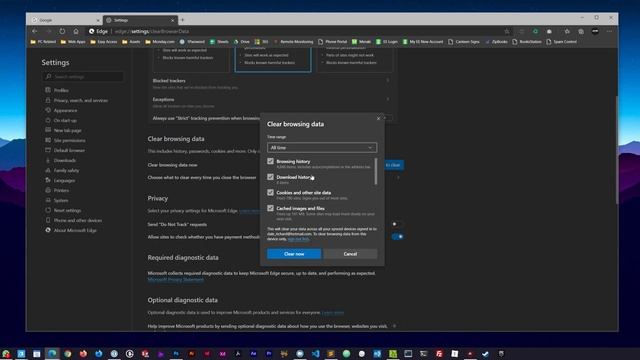Switch to the Google tab

64,20
